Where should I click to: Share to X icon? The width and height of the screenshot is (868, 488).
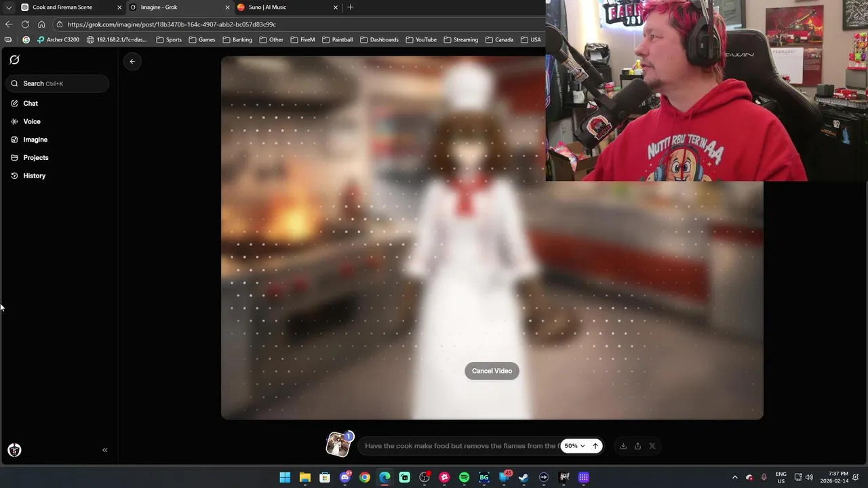pos(652,446)
